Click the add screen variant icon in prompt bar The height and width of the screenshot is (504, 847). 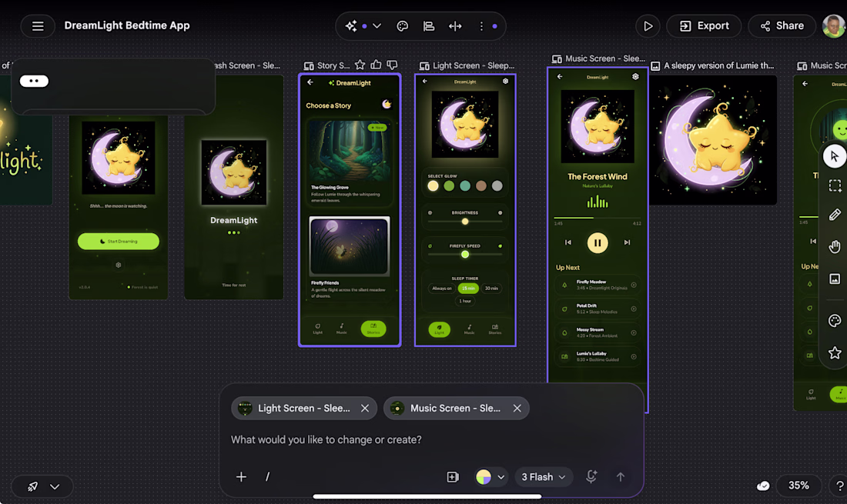[453, 476]
